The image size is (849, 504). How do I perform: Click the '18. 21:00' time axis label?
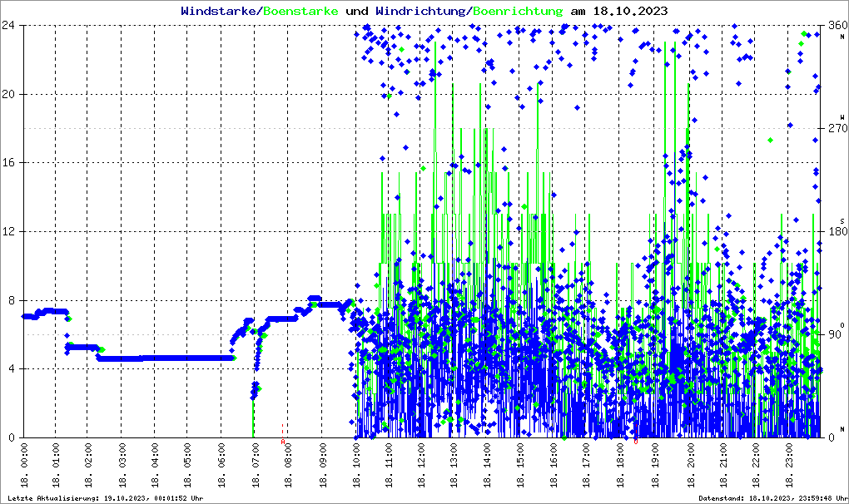pyautogui.click(x=724, y=465)
